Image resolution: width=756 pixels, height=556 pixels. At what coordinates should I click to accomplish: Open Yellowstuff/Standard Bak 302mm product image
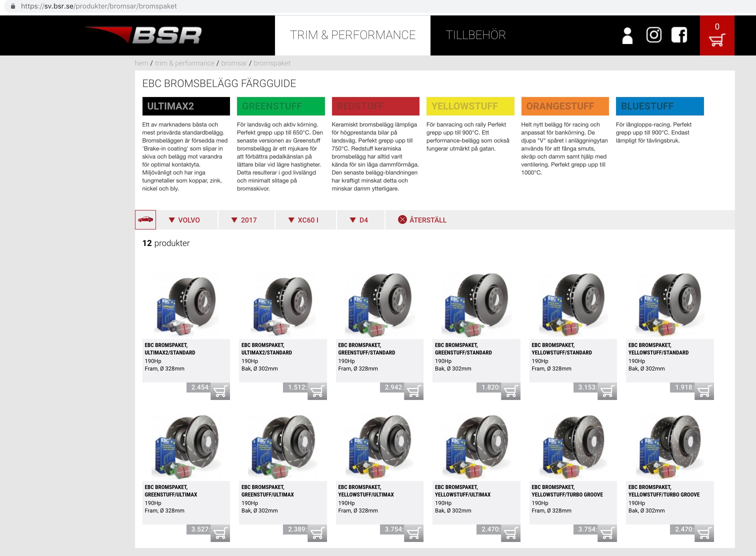[x=670, y=305]
